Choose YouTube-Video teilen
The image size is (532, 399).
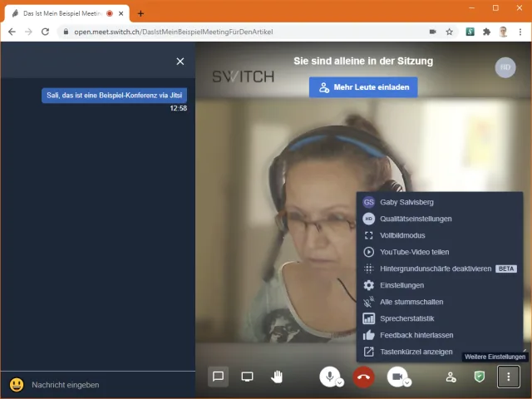(440, 252)
